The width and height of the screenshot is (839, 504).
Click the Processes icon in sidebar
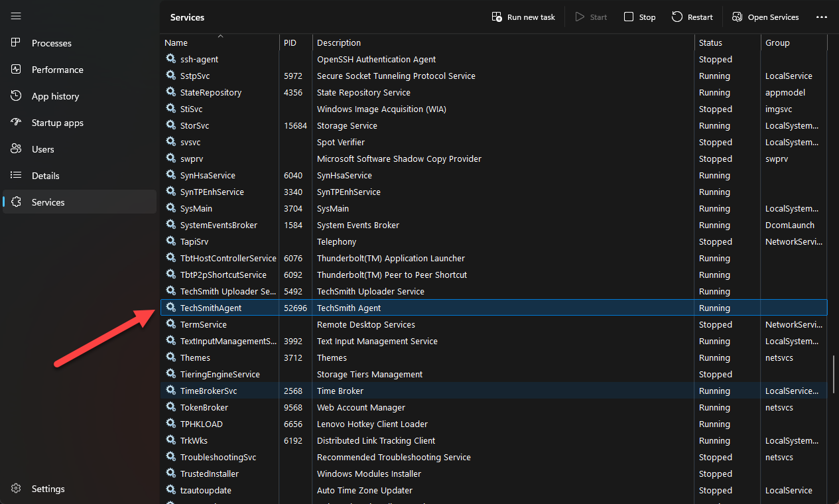pyautogui.click(x=17, y=43)
